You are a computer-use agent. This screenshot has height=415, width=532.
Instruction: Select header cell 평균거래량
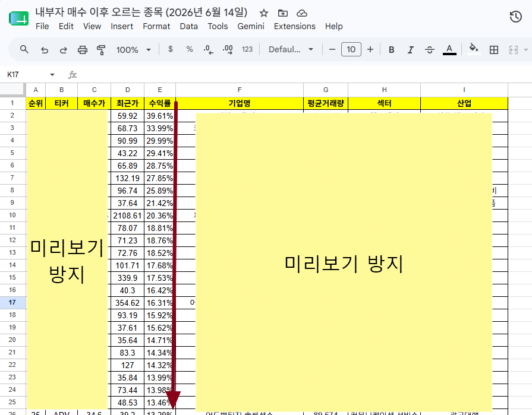click(326, 103)
